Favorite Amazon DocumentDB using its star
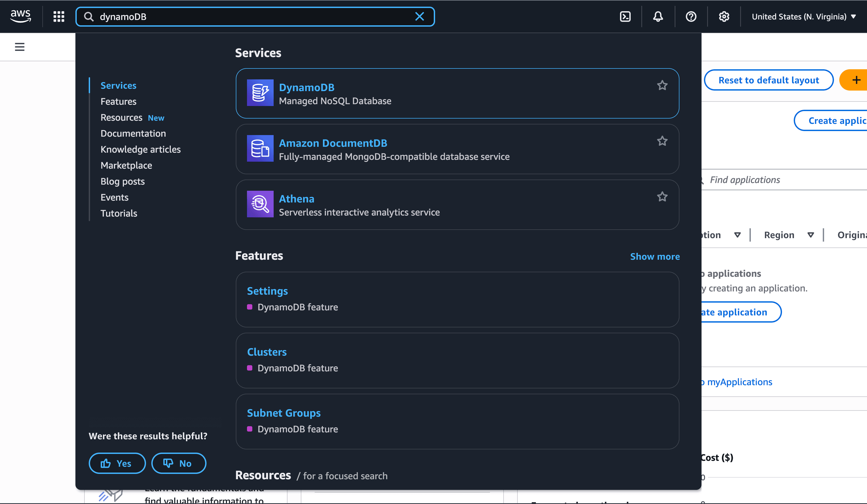 coord(662,141)
